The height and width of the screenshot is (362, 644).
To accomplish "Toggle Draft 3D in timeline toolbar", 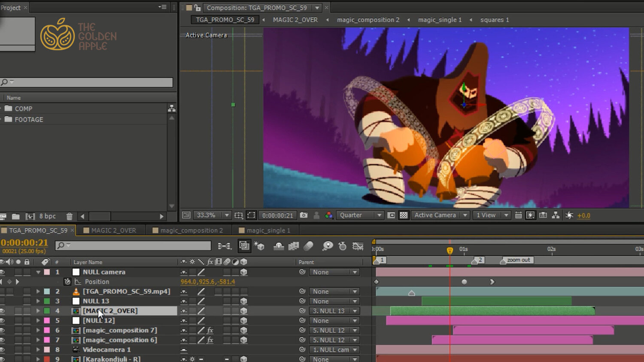I will click(244, 246).
